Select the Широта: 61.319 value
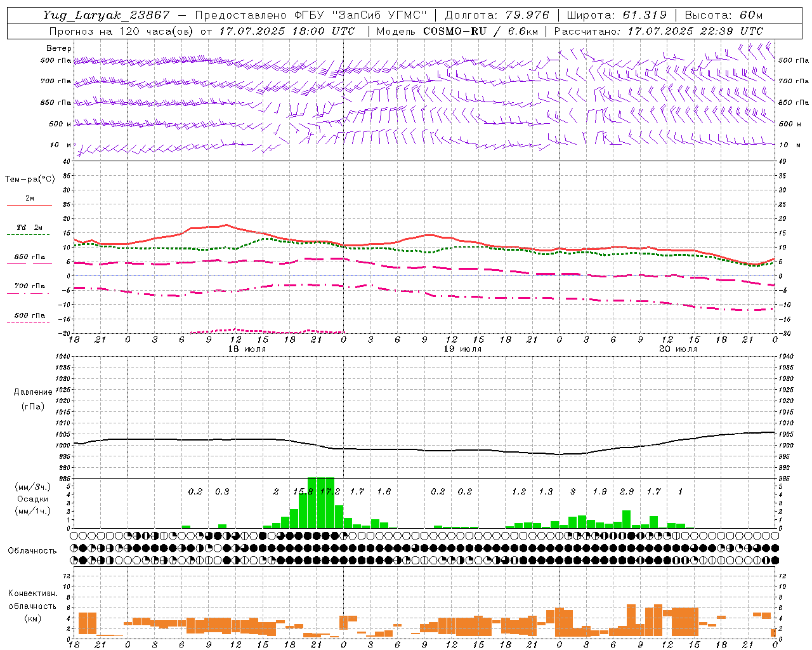This screenshot has width=812, height=650. 616,16
